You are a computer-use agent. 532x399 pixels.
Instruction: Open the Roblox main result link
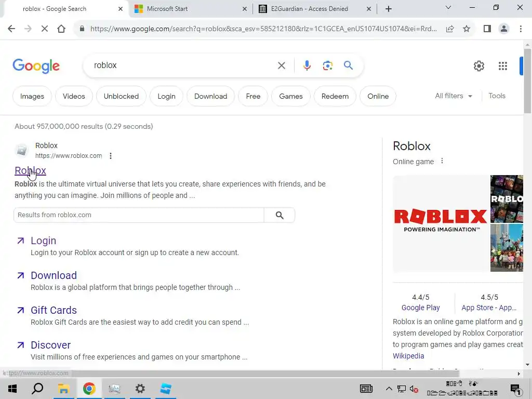point(30,170)
